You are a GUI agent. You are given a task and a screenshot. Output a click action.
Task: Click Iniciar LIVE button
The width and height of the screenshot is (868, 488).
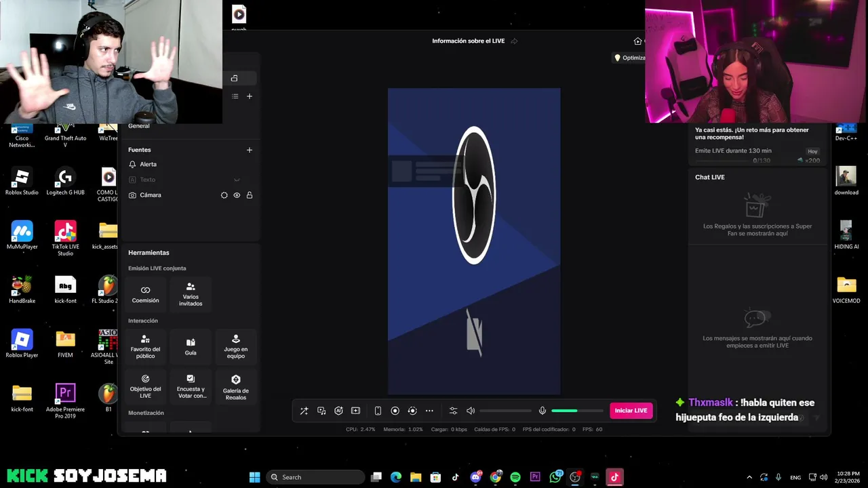click(x=631, y=411)
